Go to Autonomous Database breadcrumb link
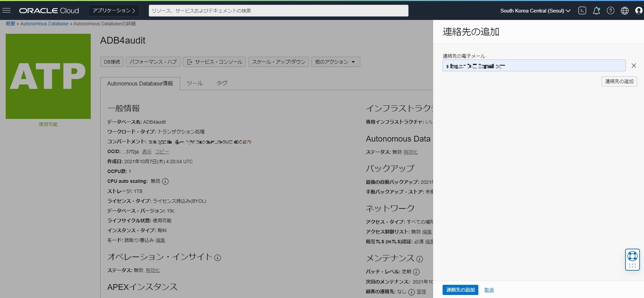The image size is (644, 298). point(45,24)
